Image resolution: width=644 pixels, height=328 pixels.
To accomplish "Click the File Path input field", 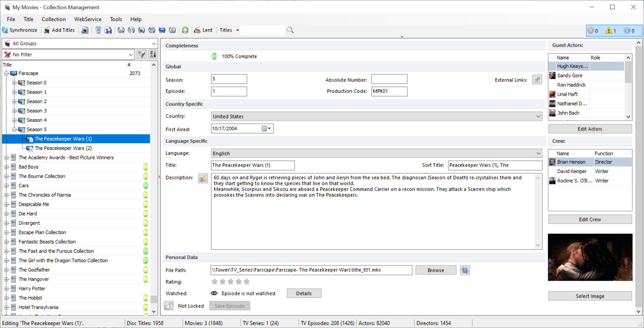I will coord(311,270).
